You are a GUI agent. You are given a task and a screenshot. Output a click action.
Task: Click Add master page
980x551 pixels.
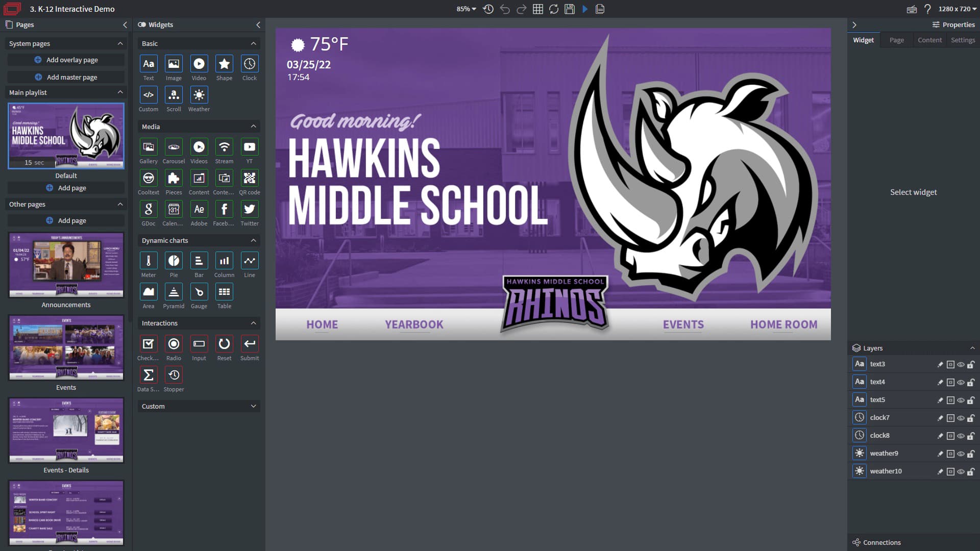pyautogui.click(x=66, y=77)
